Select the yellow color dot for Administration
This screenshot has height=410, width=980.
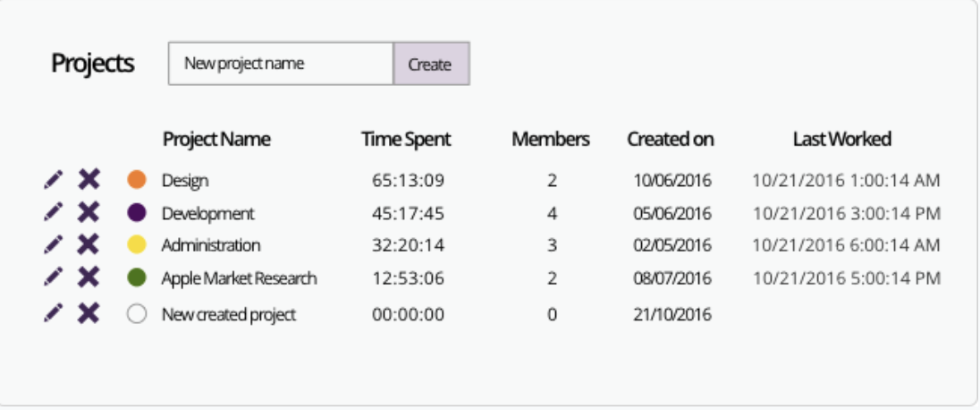click(x=137, y=244)
